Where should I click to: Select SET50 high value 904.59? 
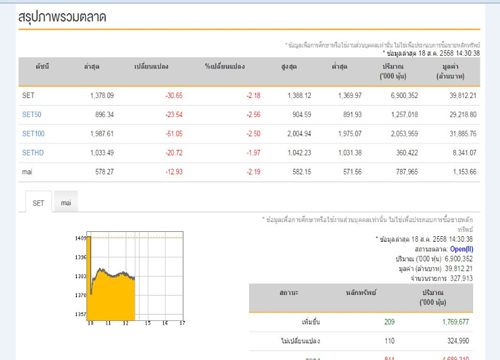click(302, 115)
